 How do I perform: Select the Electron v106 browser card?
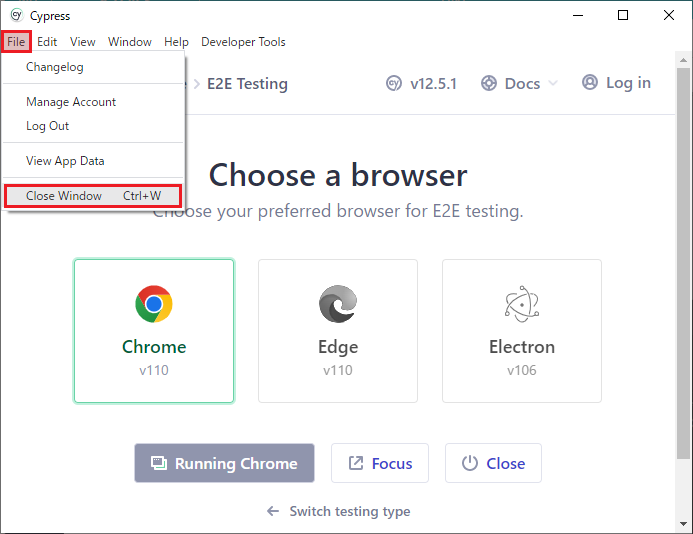[522, 331]
